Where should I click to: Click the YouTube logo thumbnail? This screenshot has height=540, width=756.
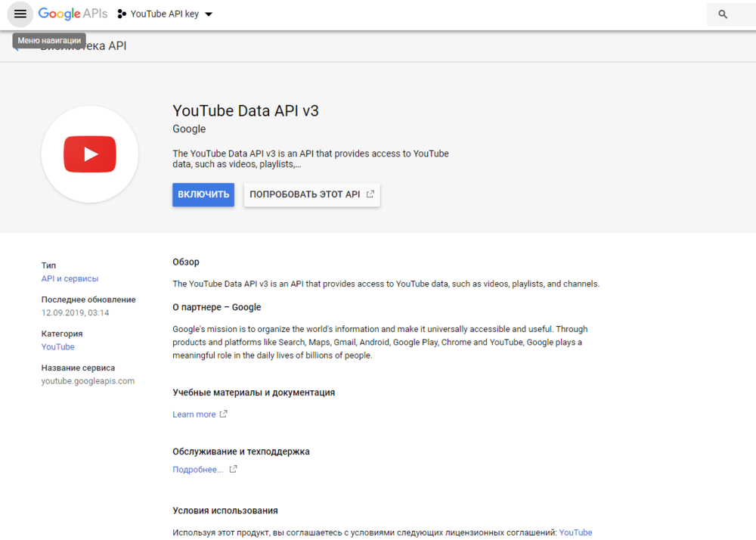(90, 154)
